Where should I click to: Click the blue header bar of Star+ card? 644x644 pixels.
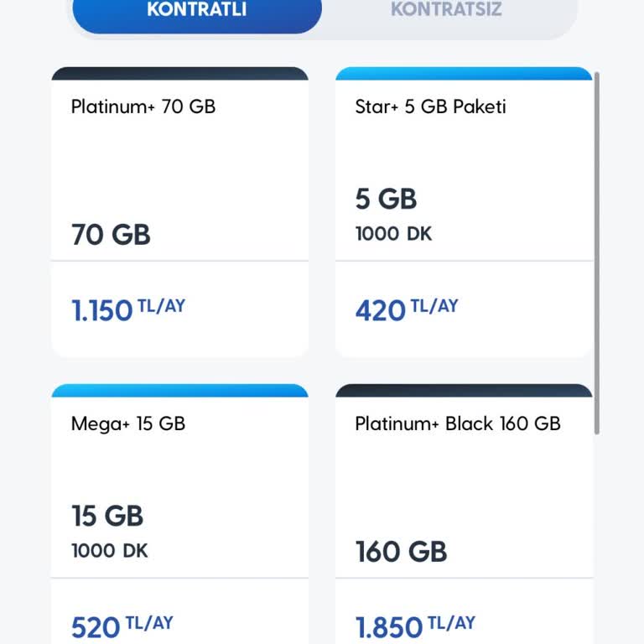(464, 74)
